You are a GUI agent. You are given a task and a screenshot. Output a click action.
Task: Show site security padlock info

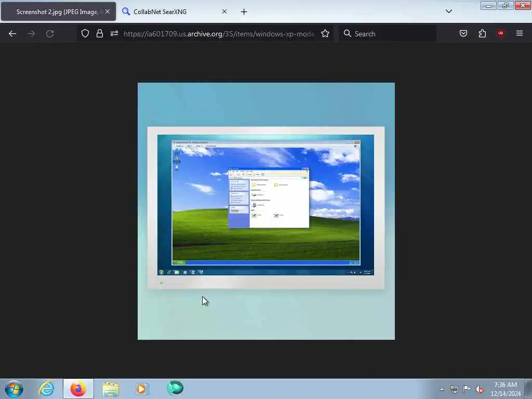99,33
